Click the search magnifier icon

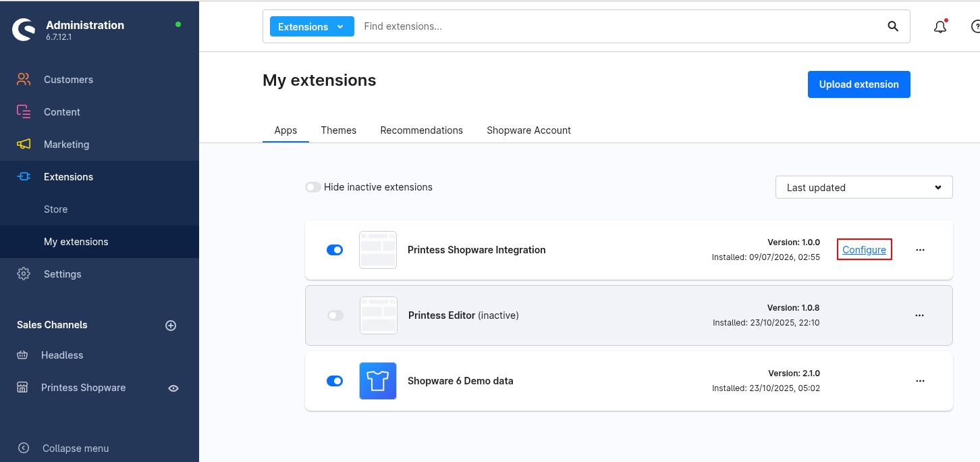click(x=893, y=26)
